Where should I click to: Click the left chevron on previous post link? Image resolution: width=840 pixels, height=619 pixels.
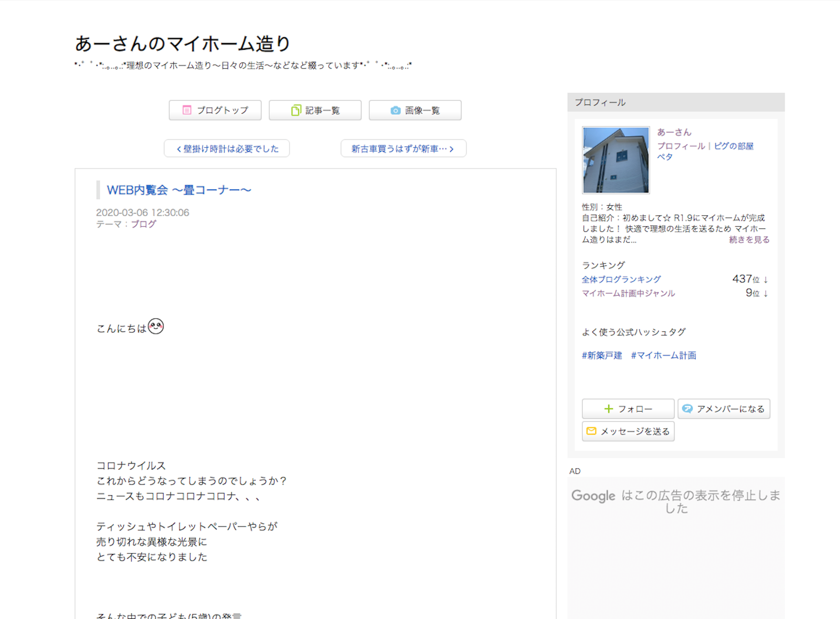pos(179,149)
